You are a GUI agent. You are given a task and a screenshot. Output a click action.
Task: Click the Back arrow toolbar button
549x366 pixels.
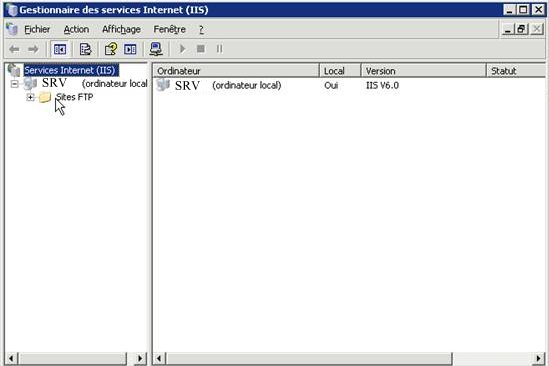coord(14,49)
